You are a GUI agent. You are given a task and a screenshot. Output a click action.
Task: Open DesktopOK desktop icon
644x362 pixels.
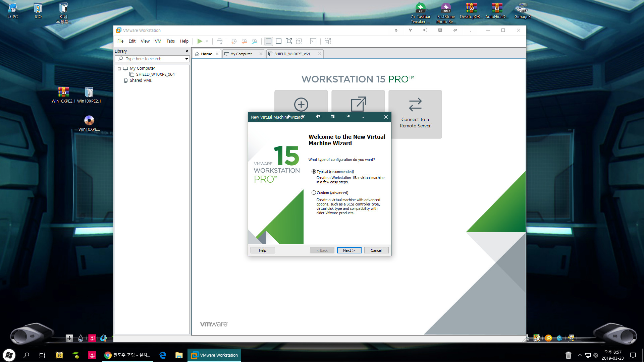471,11
